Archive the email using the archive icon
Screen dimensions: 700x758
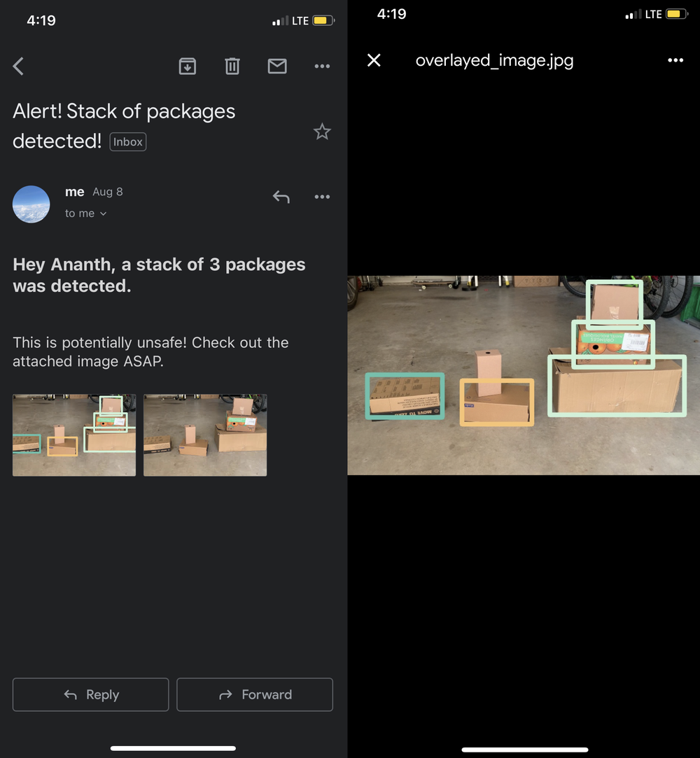pos(187,66)
